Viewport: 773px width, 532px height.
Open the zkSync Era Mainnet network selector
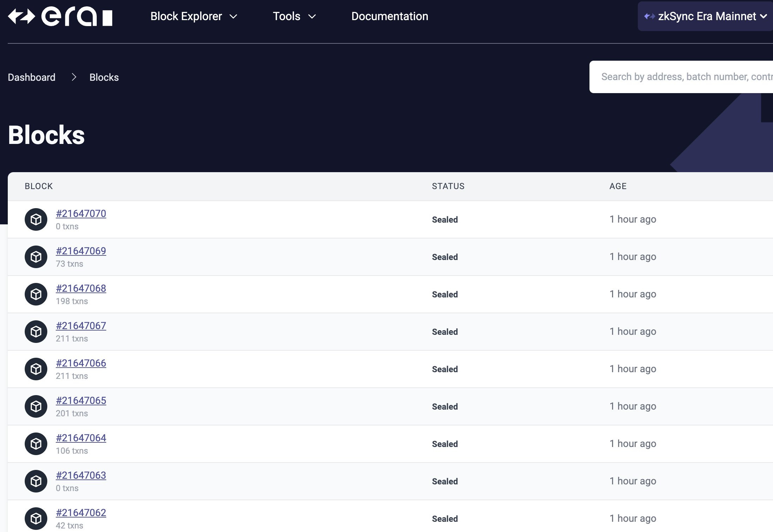[x=705, y=16]
